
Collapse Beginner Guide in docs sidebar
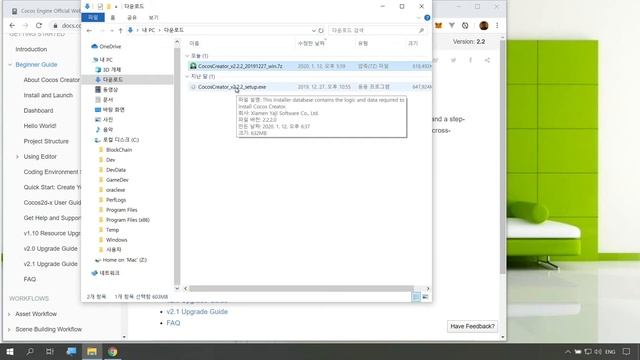coord(10,64)
